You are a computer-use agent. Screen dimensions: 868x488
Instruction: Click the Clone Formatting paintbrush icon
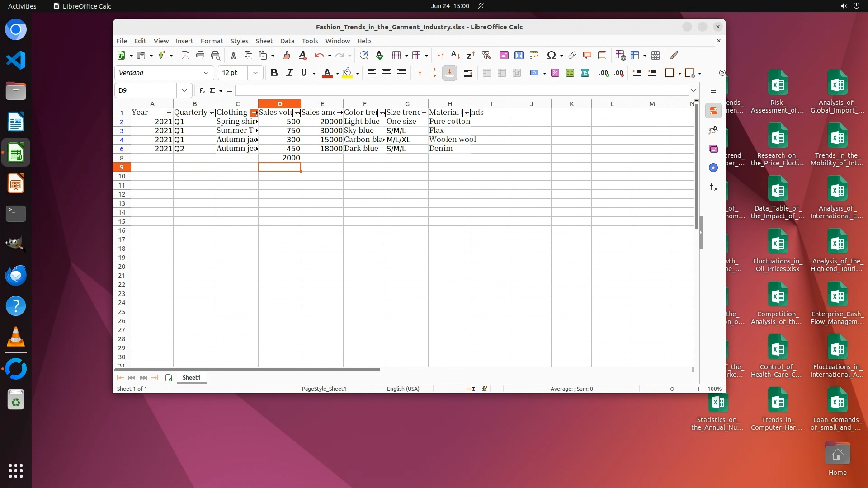286,55
